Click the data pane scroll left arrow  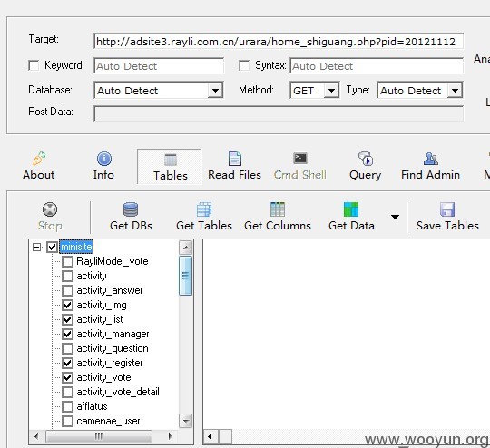210,436
